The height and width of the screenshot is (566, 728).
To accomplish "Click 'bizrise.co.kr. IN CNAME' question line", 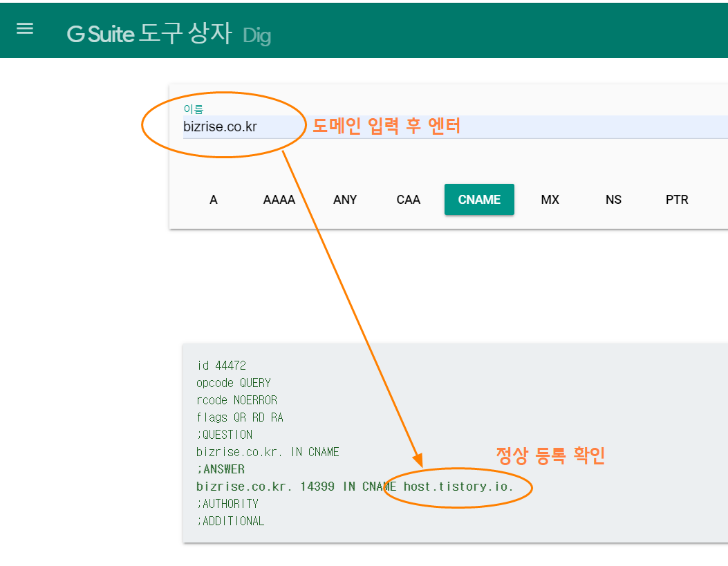I will 268,452.
